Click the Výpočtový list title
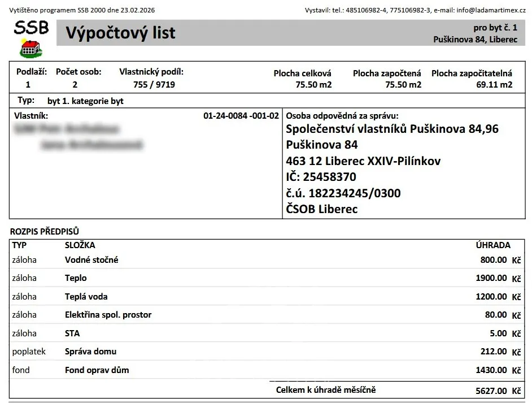Image resolution: width=532 pixels, height=403 pixels. [120, 33]
